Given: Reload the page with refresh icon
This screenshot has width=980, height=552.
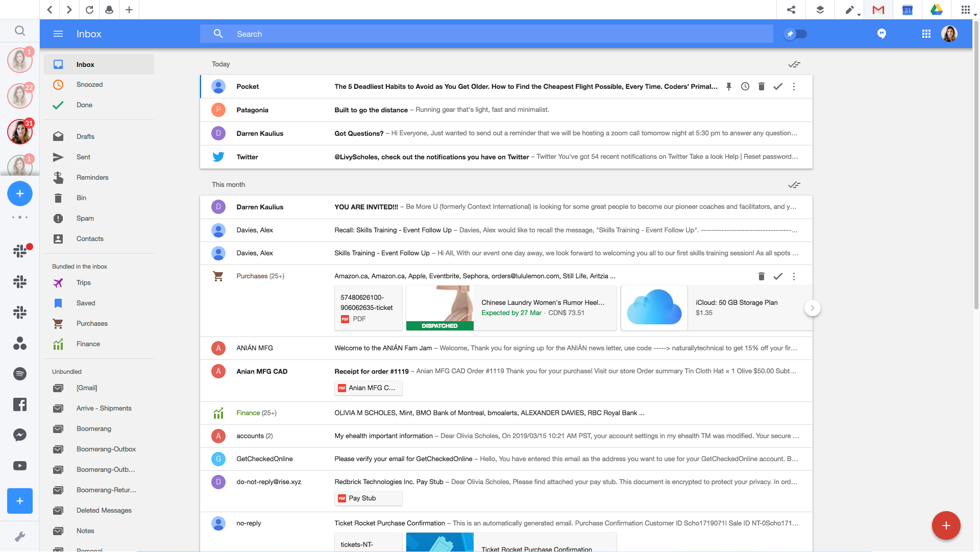Looking at the screenshot, I should click(x=89, y=10).
